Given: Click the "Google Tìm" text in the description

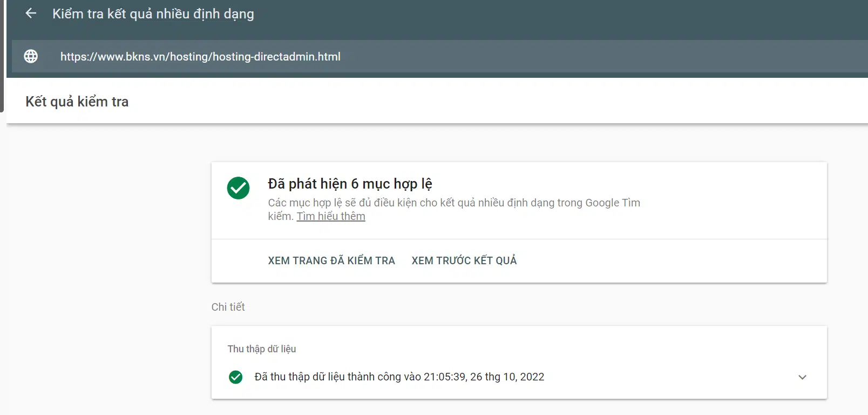Looking at the screenshot, I should [613, 203].
